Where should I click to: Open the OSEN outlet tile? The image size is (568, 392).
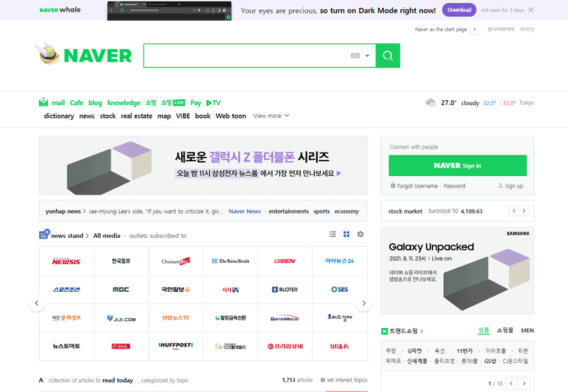click(x=285, y=261)
